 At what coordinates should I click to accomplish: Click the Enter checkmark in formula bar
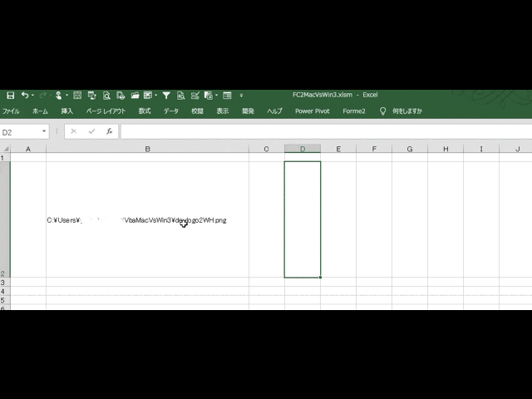click(91, 131)
